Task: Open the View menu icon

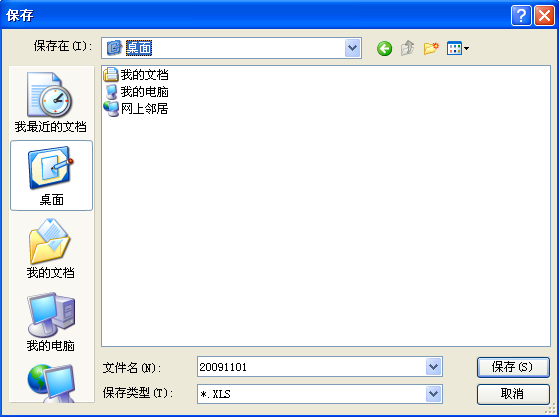Action: coord(458,48)
